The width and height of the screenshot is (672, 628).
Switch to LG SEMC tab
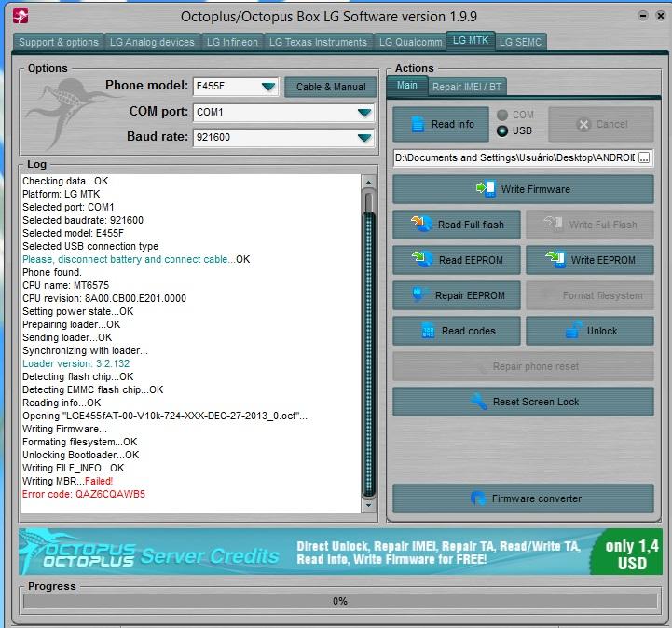(520, 42)
